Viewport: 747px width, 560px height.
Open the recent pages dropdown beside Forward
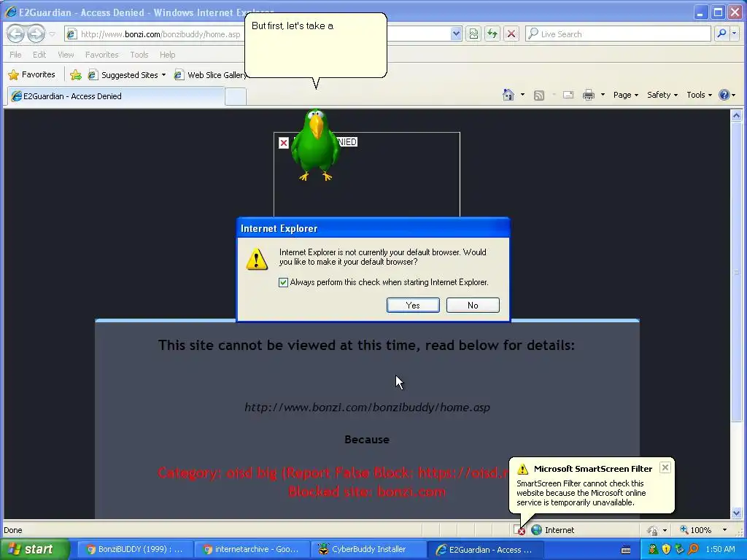pyautogui.click(x=52, y=34)
